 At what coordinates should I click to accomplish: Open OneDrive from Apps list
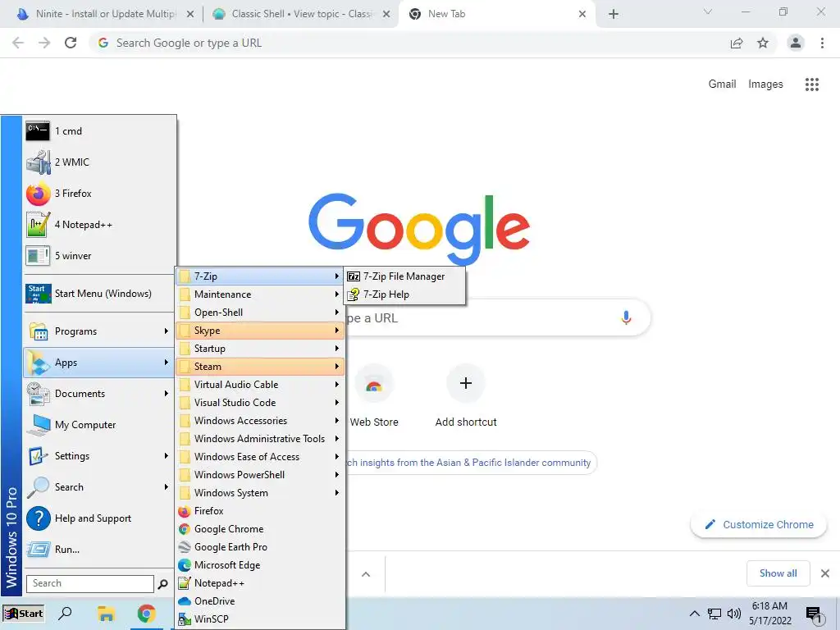point(260,601)
